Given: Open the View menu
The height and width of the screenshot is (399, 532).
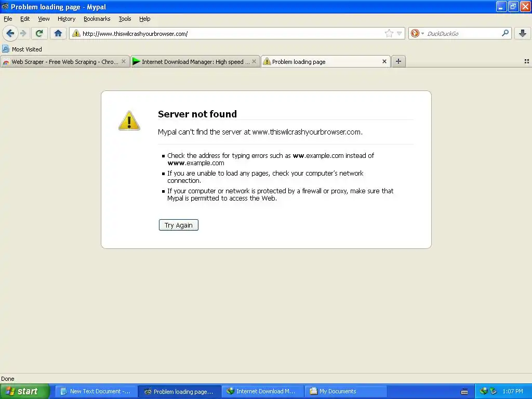Looking at the screenshot, I should [x=44, y=19].
